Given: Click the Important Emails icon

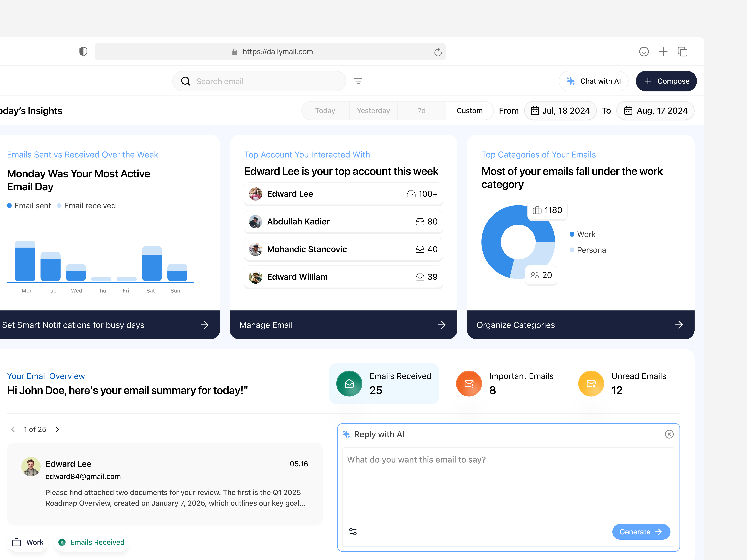Looking at the screenshot, I should click(469, 383).
